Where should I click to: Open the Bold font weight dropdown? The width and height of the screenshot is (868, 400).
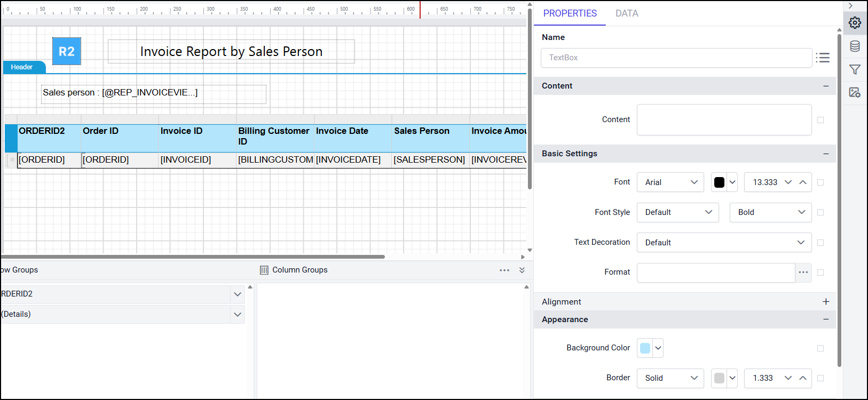pos(770,212)
